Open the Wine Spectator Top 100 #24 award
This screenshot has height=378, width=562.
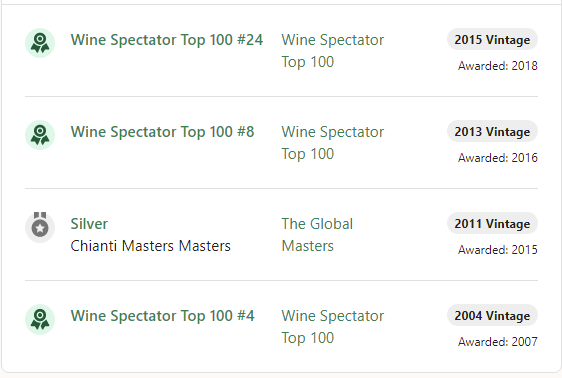click(167, 40)
